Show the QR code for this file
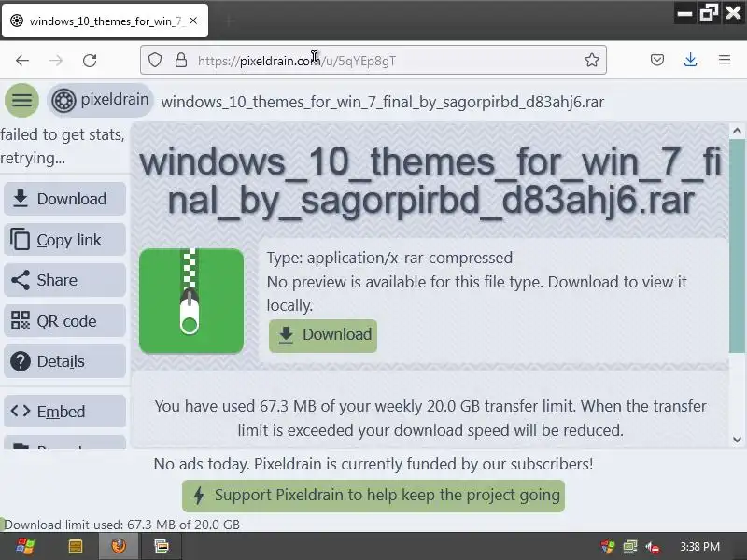The height and width of the screenshot is (560, 747). pyautogui.click(x=64, y=321)
